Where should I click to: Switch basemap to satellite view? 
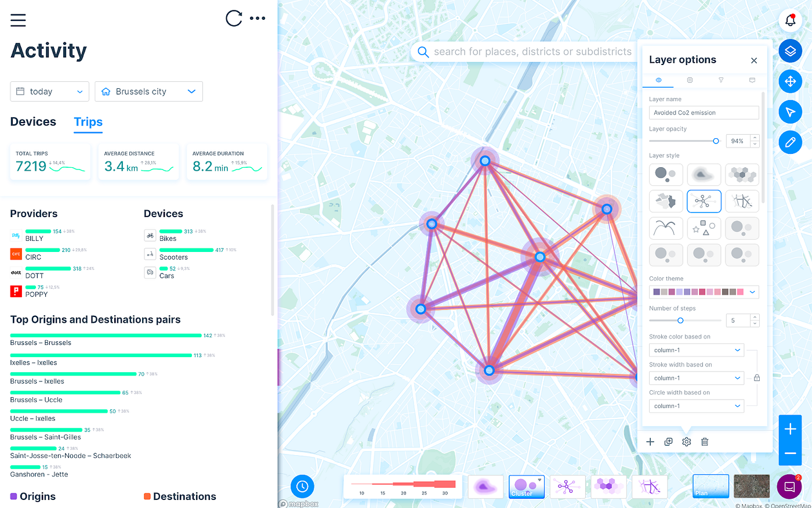point(751,487)
